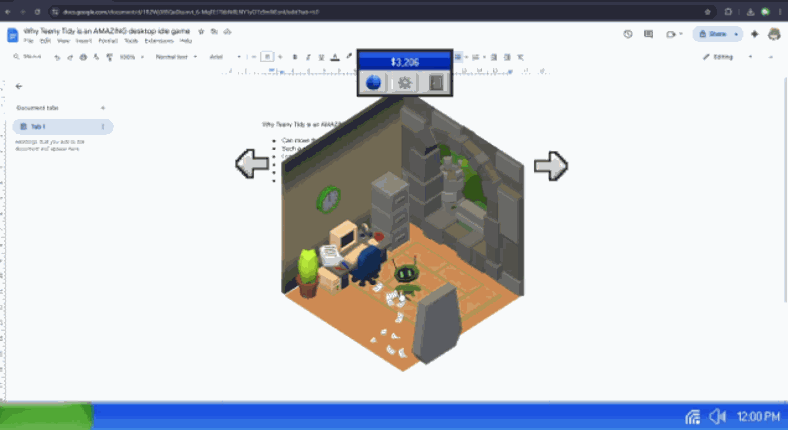The image size is (788, 430).
Task: Open the Help menu
Action: click(x=185, y=41)
